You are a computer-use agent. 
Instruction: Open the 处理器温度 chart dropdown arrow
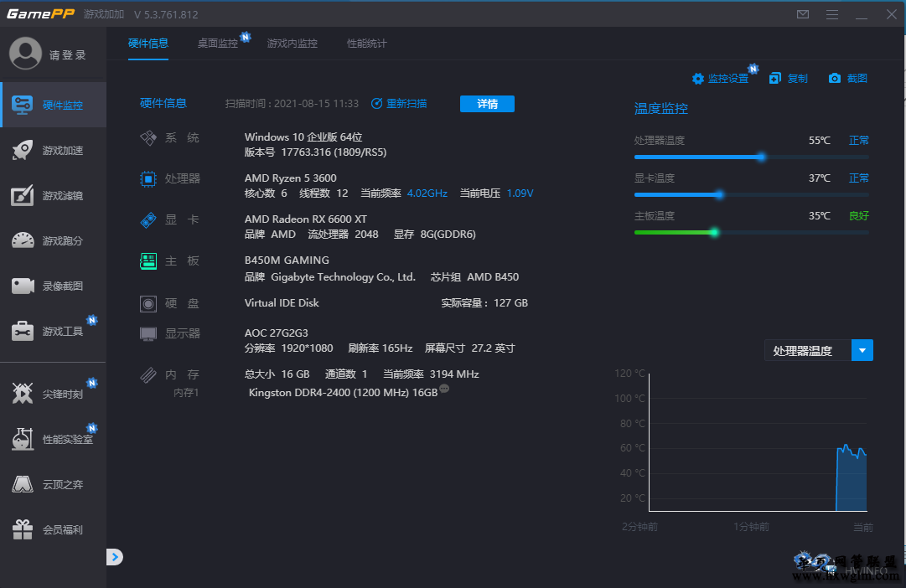(x=862, y=350)
